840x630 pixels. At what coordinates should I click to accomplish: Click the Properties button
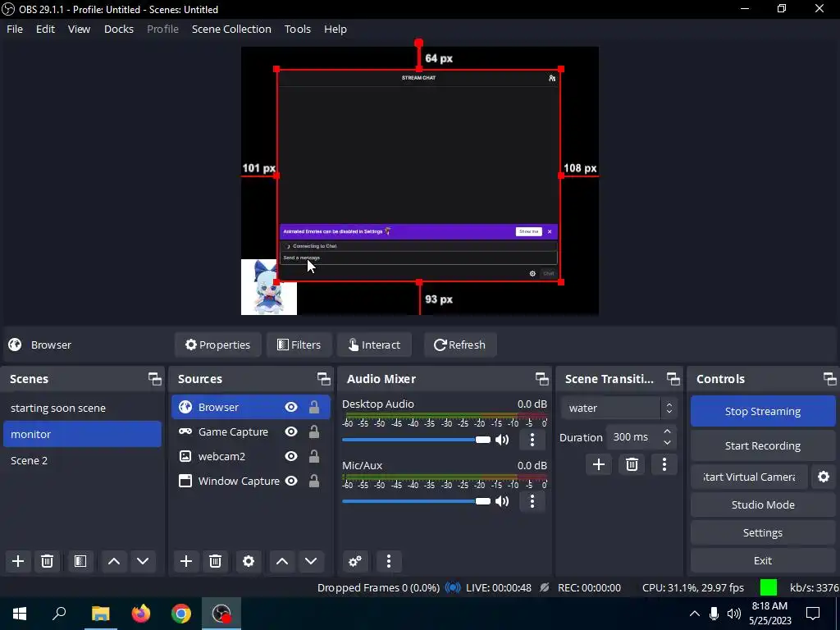(217, 345)
